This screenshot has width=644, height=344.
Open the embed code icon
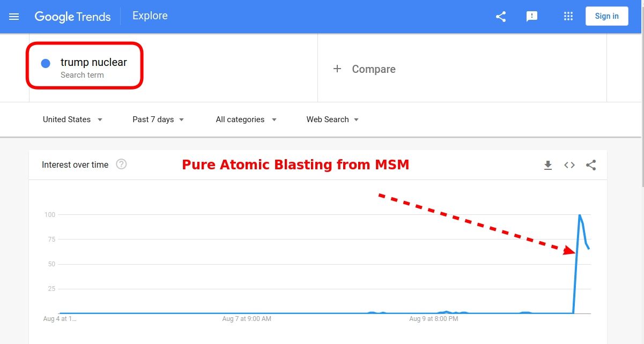pyautogui.click(x=569, y=165)
